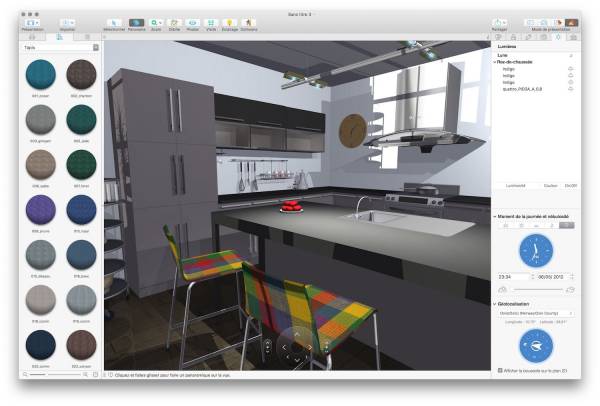Choose the purple carpet material swatch
Viewport: 600px width, 406px height.
[x=41, y=208]
